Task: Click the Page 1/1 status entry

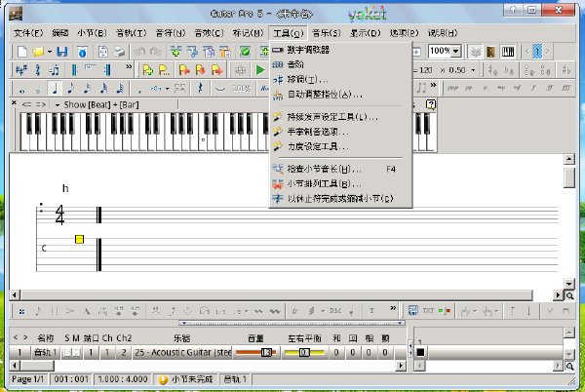Action: coord(27,379)
